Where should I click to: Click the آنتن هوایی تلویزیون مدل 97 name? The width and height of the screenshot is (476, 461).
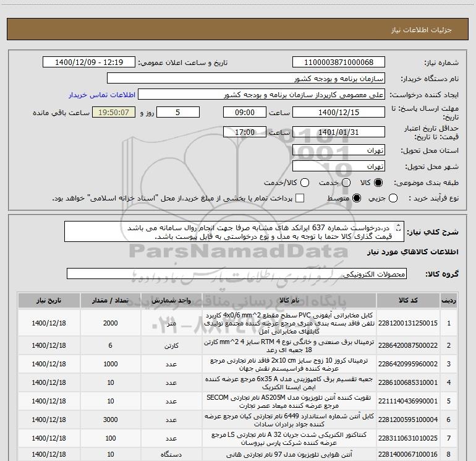pyautogui.click(x=289, y=454)
